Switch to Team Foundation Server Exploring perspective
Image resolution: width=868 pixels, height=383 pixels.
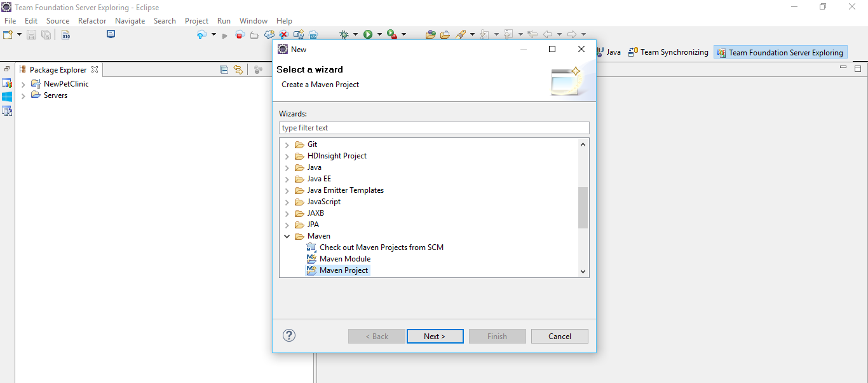(x=780, y=53)
